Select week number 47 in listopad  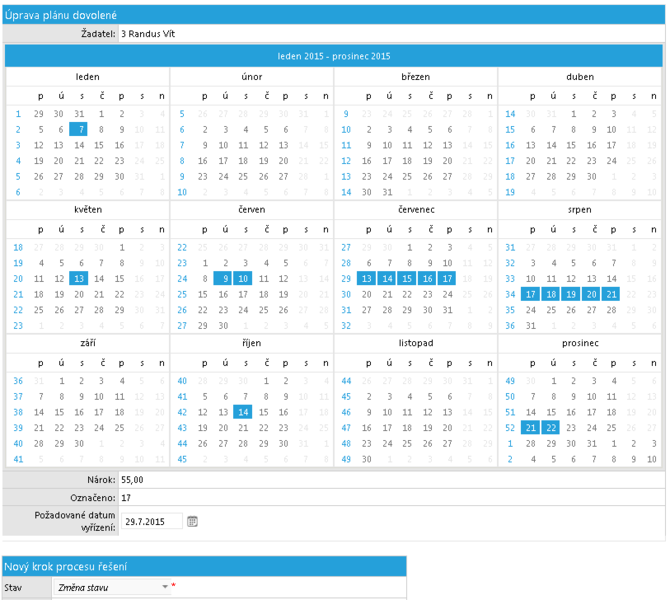(x=346, y=428)
